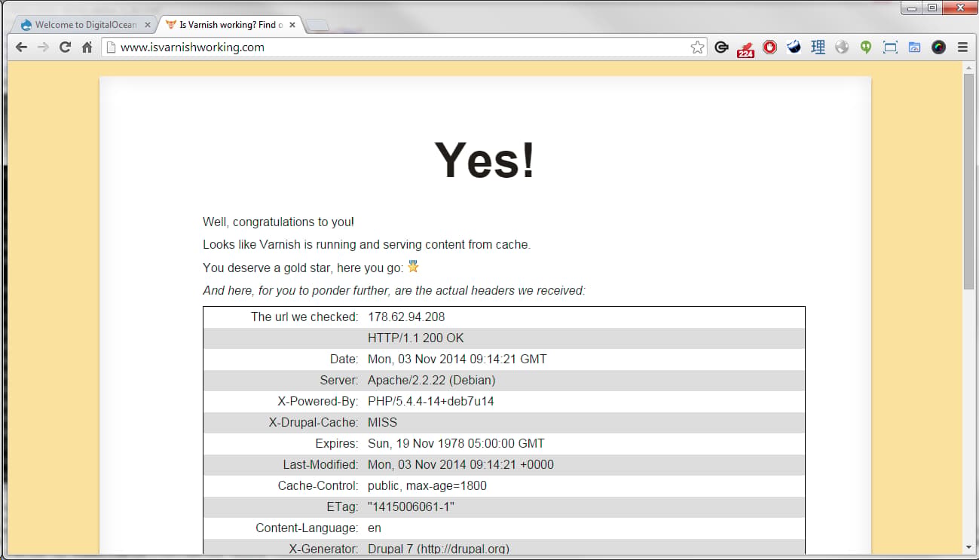Click the ETag value "1415006061-1"
Screen dimensions: 979x560
tap(411, 507)
